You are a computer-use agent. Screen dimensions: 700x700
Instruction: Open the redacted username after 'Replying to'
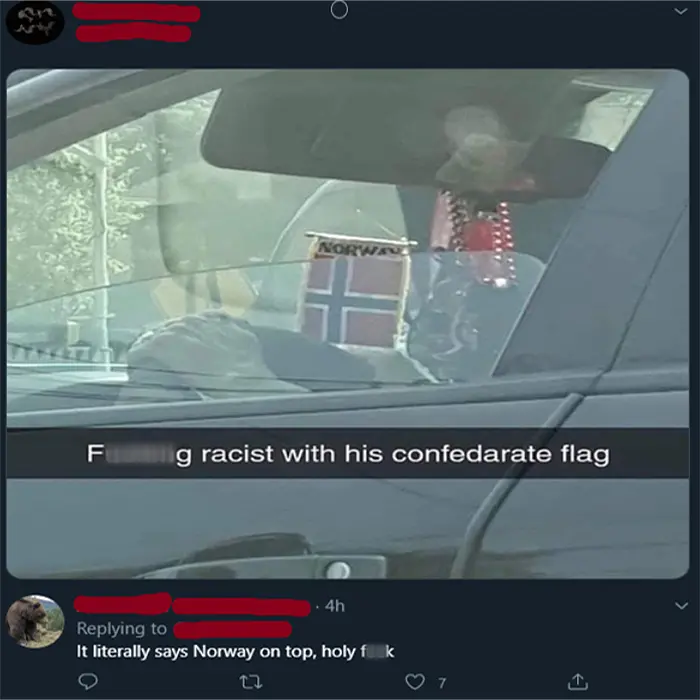pos(233,629)
